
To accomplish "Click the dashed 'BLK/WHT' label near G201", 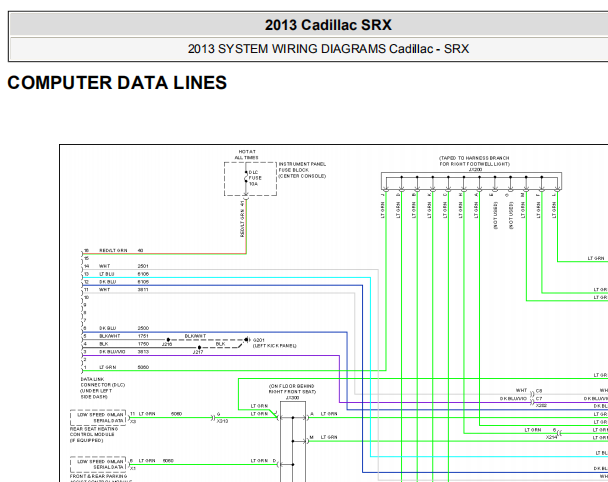I will [x=195, y=336].
